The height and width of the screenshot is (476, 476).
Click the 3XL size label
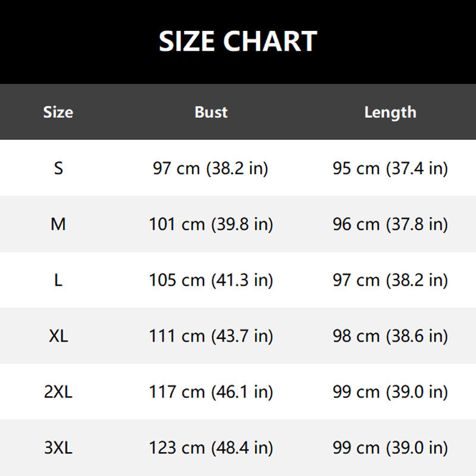click(x=58, y=448)
